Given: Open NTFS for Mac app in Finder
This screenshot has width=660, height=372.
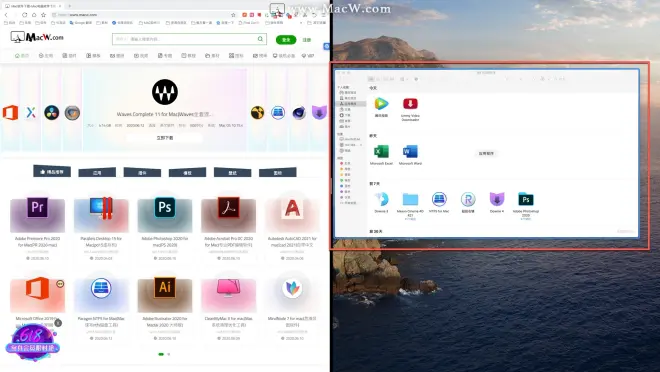Looking at the screenshot, I should pyautogui.click(x=439, y=199).
